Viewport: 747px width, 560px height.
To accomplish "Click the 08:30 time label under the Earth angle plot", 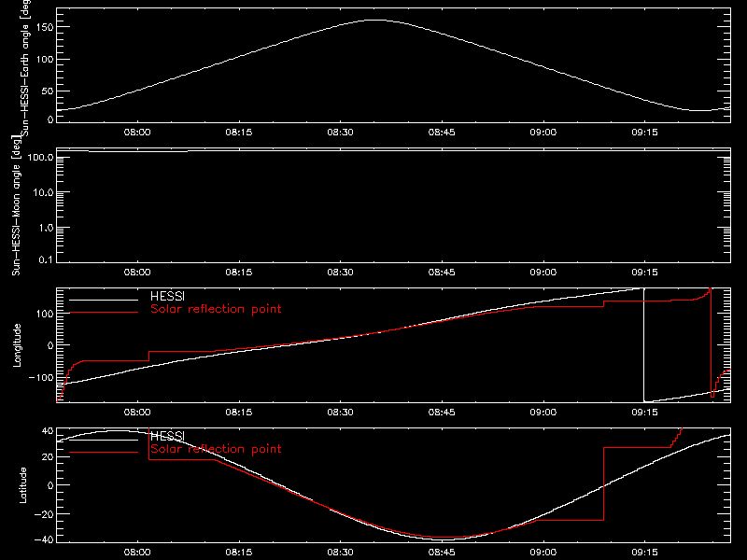I will [340, 133].
